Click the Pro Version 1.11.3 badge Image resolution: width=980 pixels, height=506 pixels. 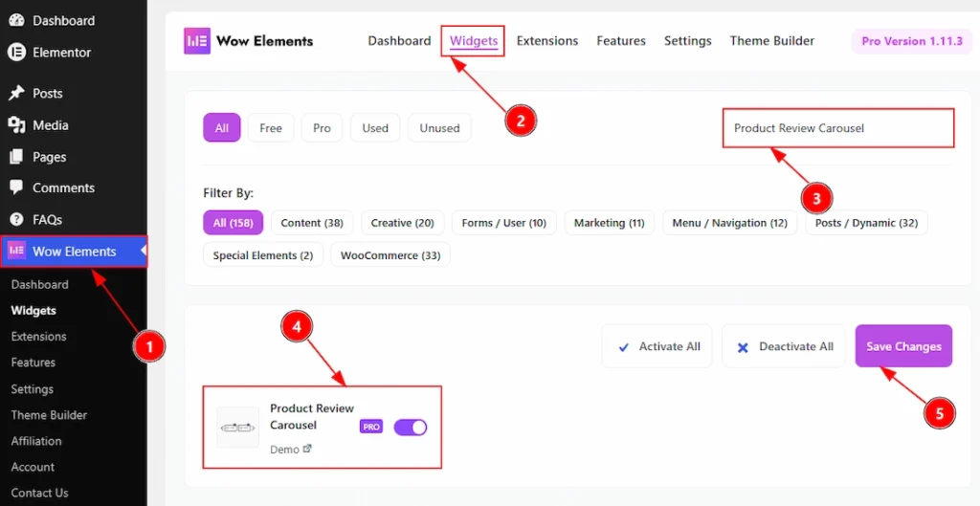click(x=912, y=41)
